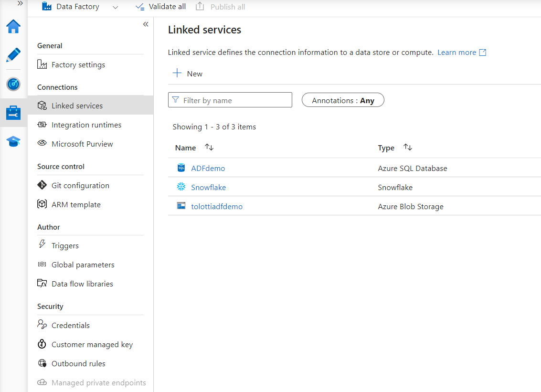Image resolution: width=541 pixels, height=392 pixels.
Task: Open the Manage toolbox icon
Action: 13,113
